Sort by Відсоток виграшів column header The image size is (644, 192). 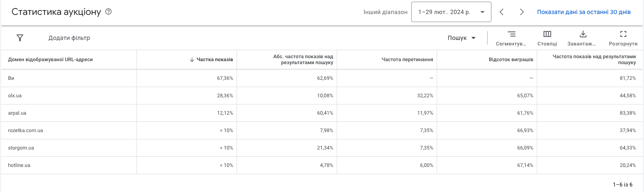pyautogui.click(x=511, y=59)
